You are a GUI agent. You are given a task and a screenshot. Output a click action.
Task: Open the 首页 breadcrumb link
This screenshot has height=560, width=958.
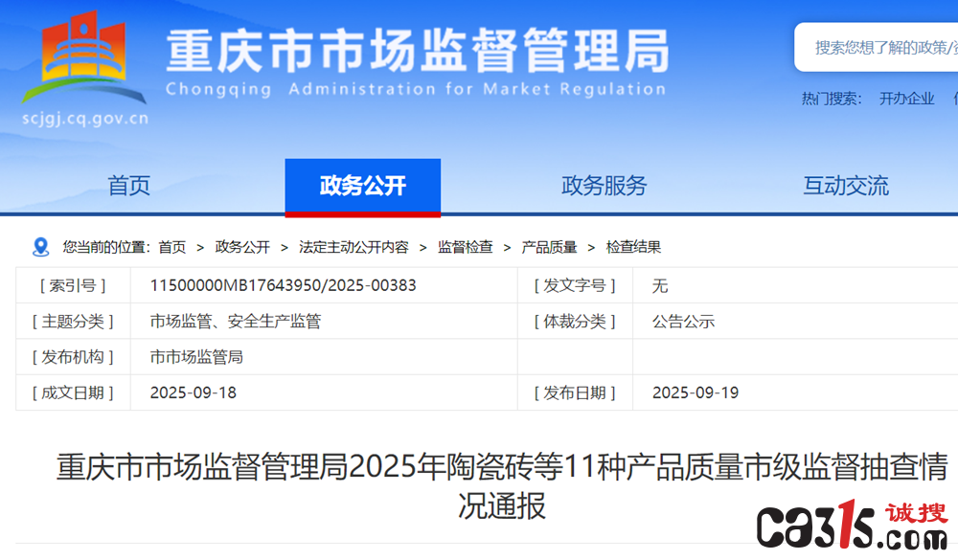[172, 247]
